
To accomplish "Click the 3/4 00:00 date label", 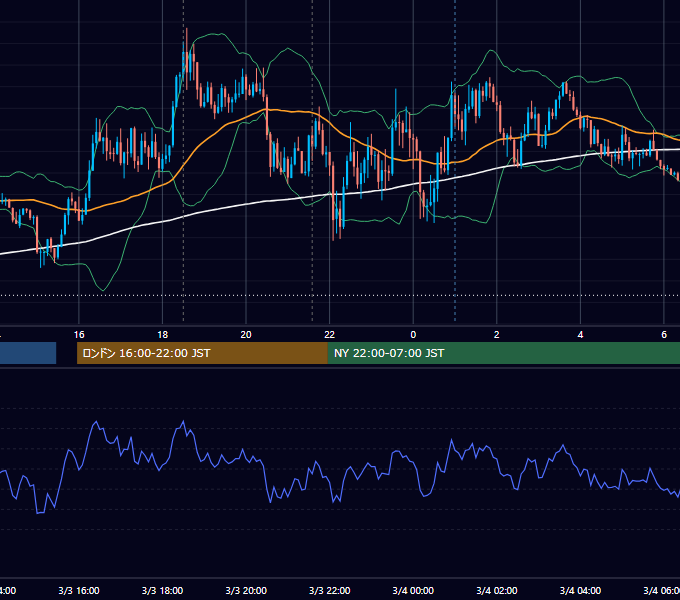I will (x=413, y=590).
